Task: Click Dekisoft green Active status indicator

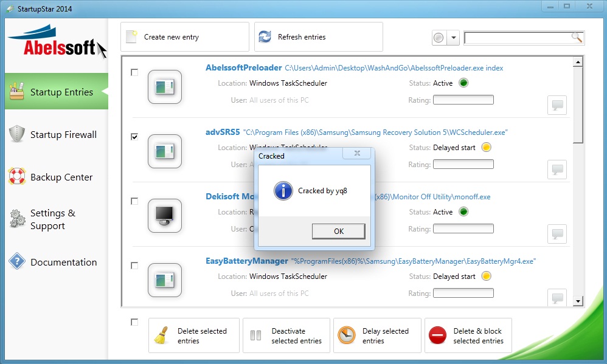Action: (463, 211)
